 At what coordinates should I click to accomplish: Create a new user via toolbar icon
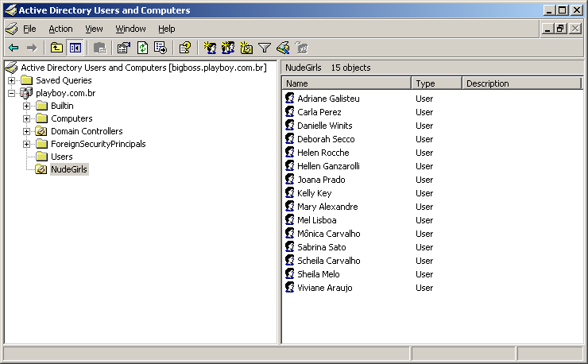tap(210, 48)
